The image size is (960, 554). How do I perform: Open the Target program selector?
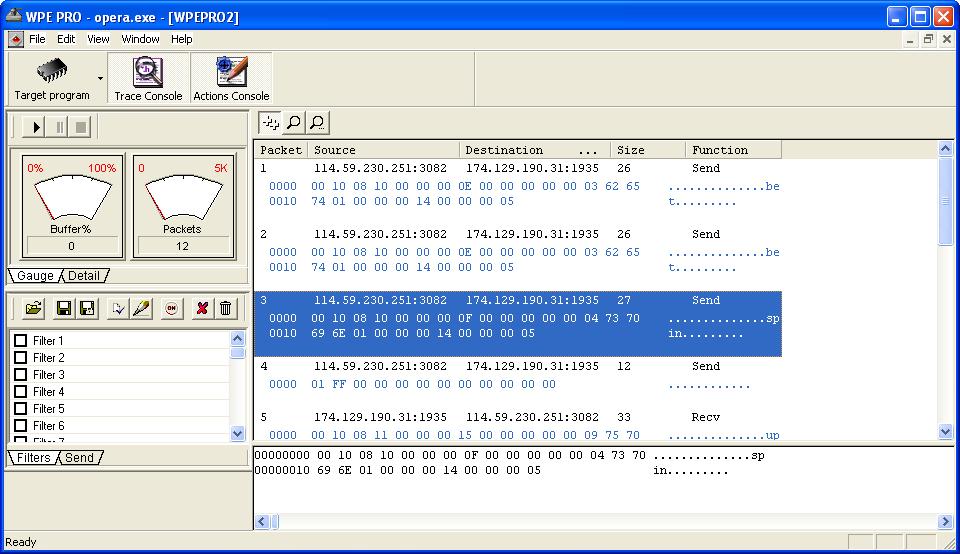(x=52, y=78)
